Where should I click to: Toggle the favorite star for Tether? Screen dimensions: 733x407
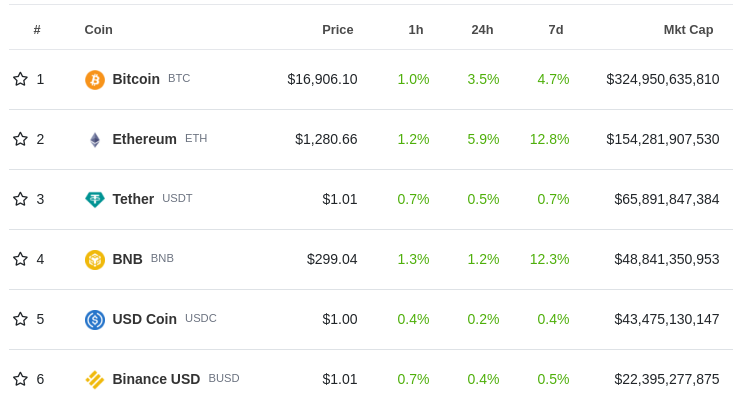(x=20, y=199)
